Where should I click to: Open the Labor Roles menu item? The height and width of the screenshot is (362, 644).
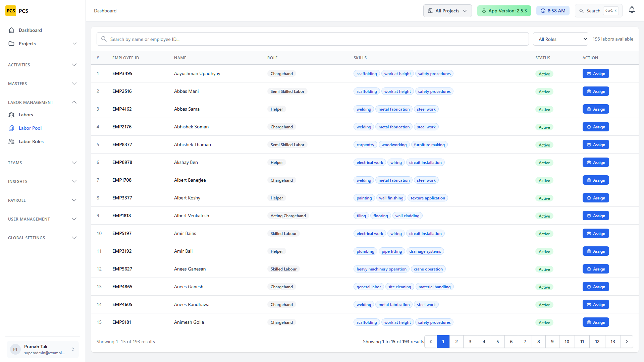tap(43, 141)
